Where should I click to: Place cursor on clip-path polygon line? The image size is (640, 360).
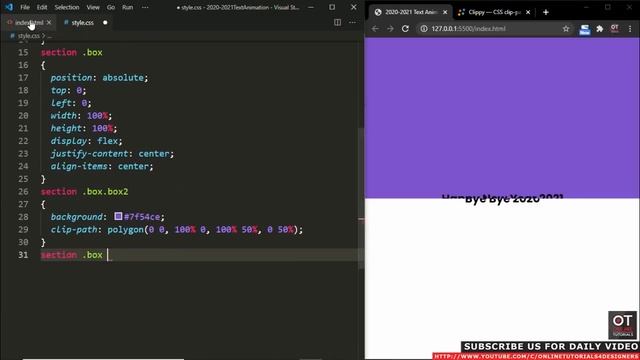pyautogui.click(x=177, y=229)
